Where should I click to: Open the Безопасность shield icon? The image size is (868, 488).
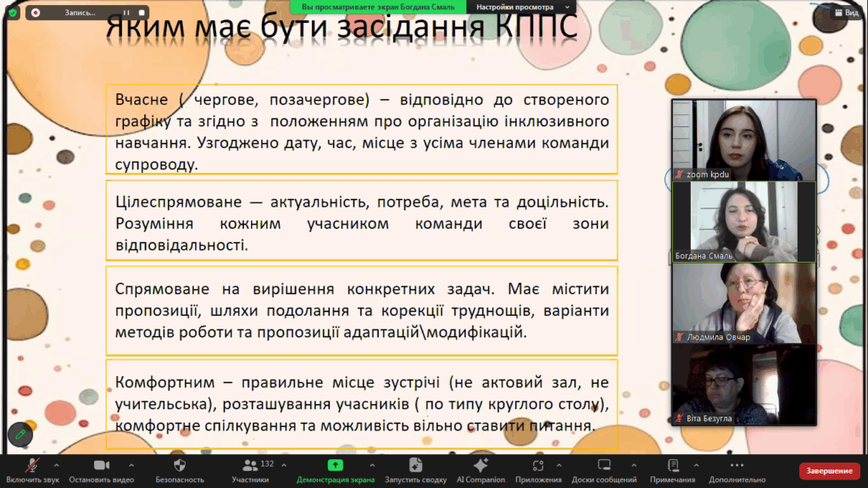point(179,465)
